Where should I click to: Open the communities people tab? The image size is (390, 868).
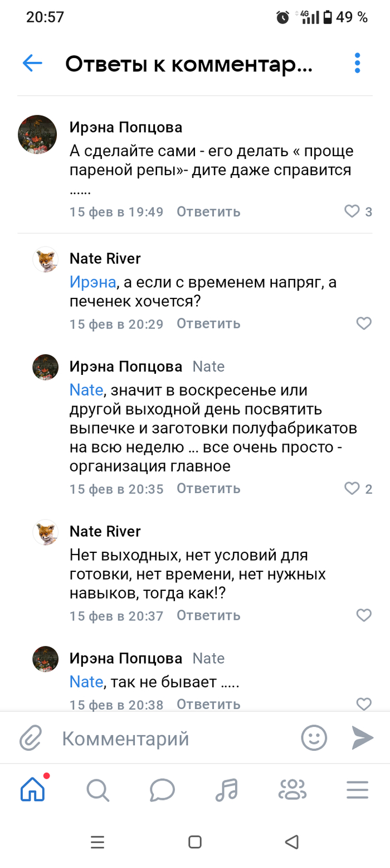[x=292, y=790]
